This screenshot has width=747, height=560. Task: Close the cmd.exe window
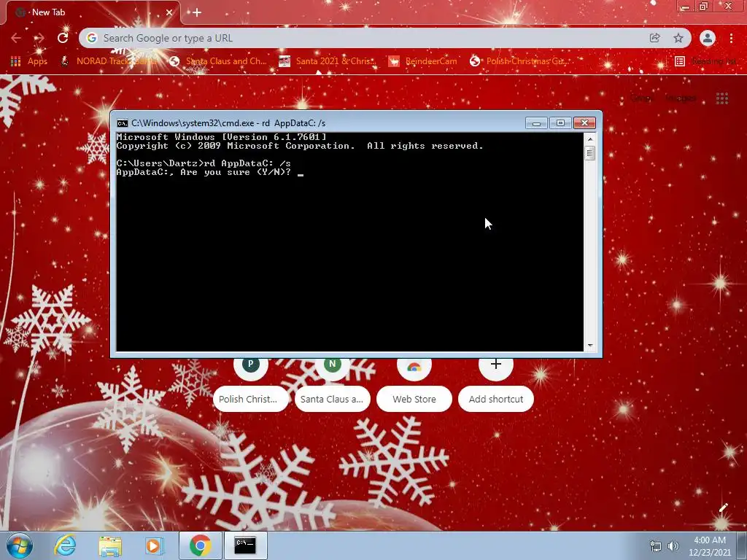coord(584,122)
